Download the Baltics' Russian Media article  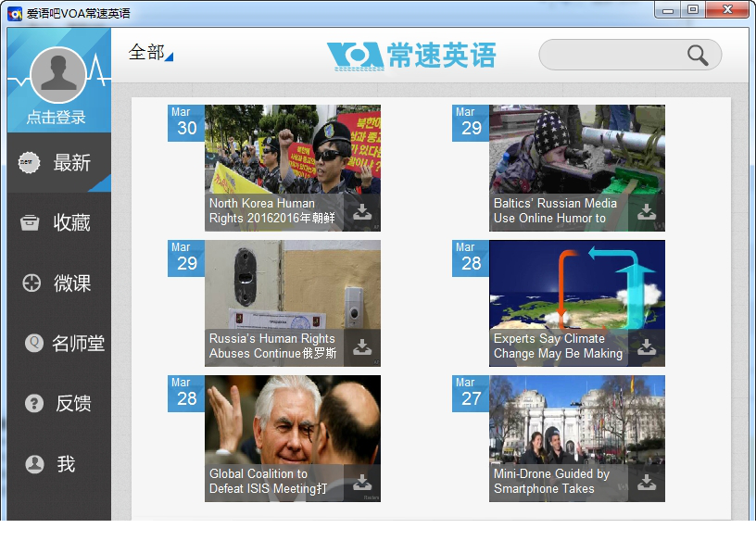pos(647,212)
